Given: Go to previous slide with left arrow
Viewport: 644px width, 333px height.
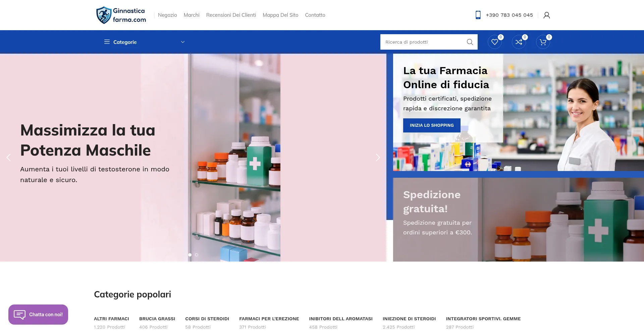Looking at the screenshot, I should click(8, 158).
